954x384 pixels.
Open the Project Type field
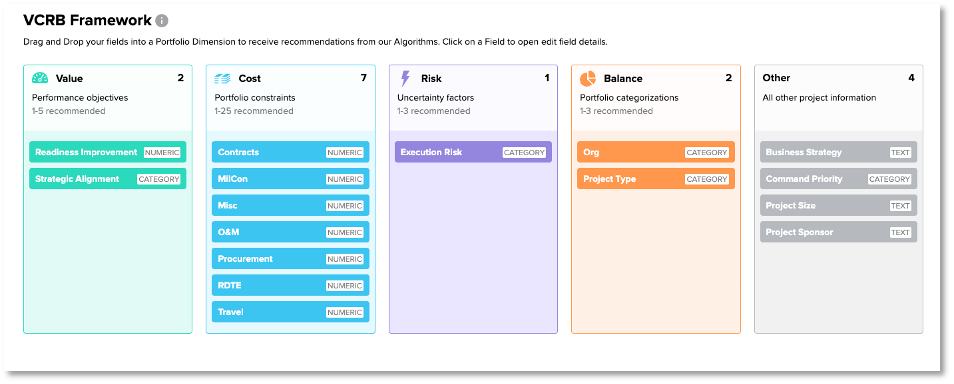[x=656, y=179]
